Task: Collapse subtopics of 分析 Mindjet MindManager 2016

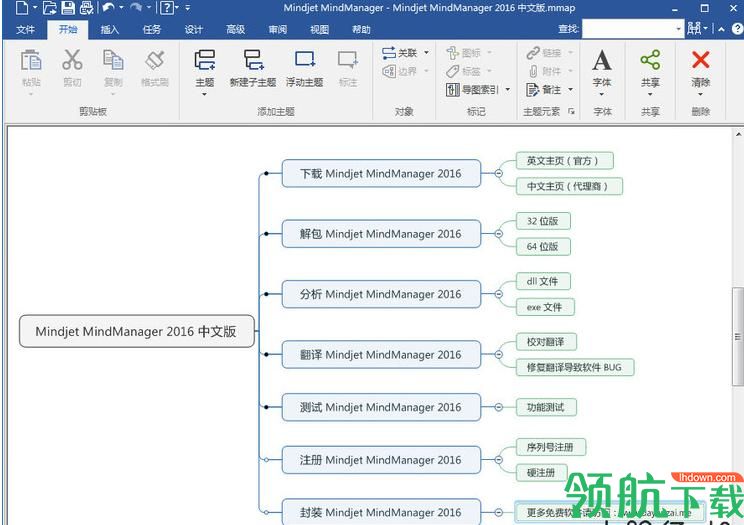Action: coord(498,294)
